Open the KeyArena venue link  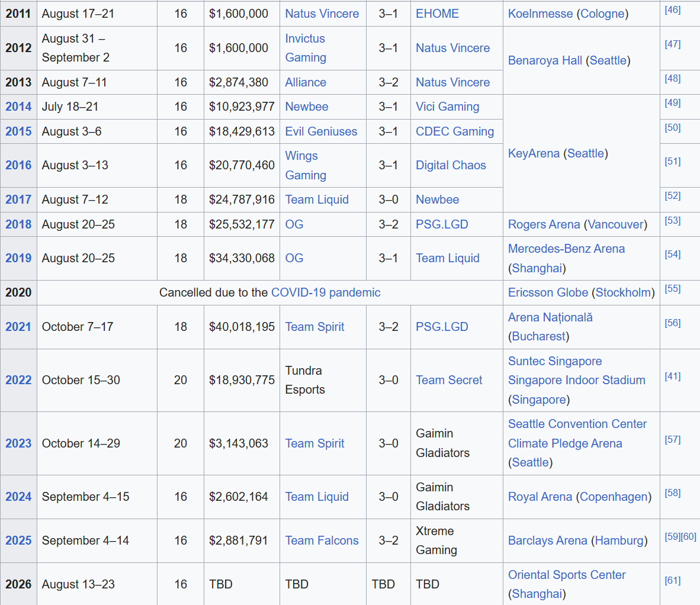534,153
